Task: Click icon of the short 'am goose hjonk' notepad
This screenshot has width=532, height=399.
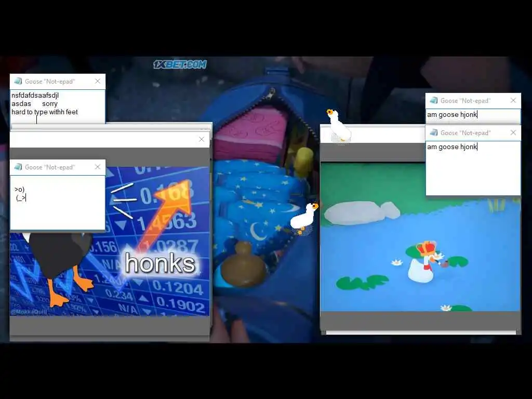Action: tap(434, 100)
